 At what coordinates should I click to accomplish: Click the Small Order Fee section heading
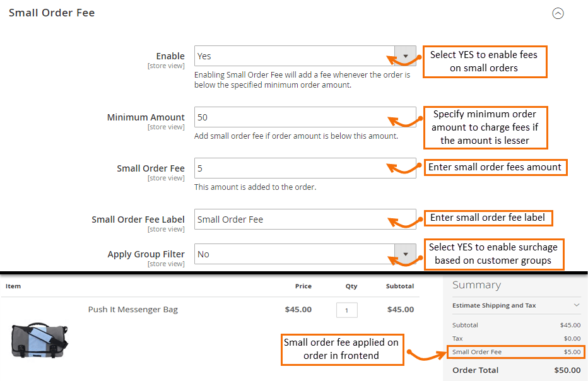point(52,12)
